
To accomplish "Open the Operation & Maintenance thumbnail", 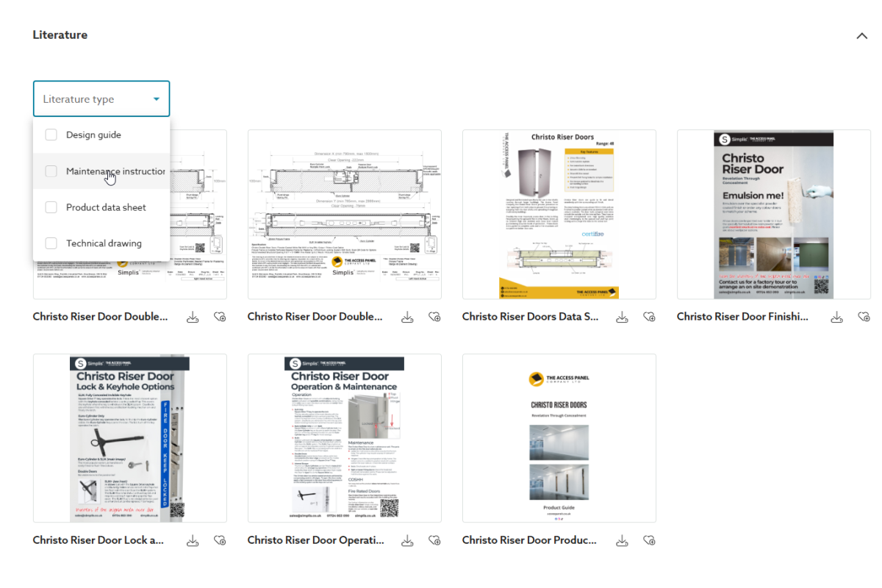I will pos(345,438).
